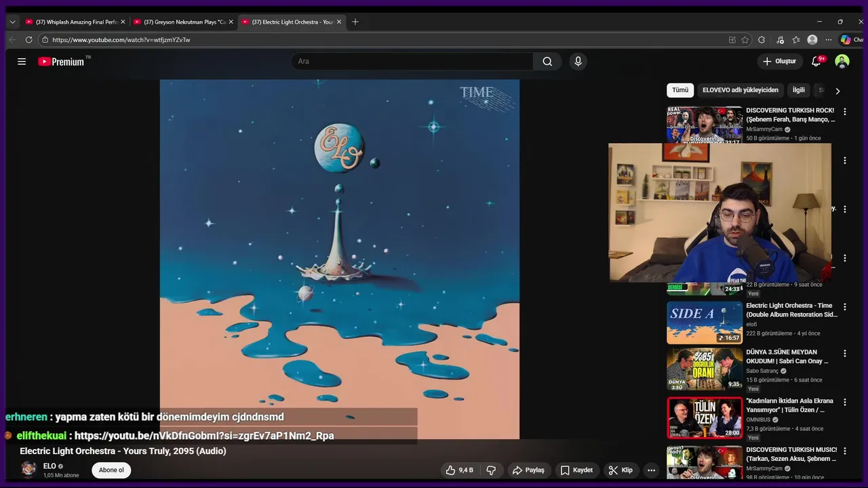868x488 pixels.
Task: View site information lock icon
Action: tap(45, 40)
